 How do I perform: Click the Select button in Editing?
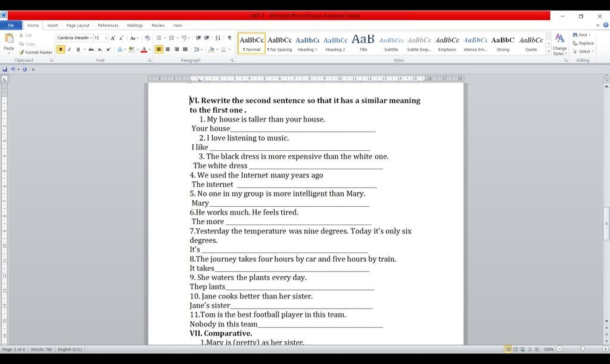[583, 51]
